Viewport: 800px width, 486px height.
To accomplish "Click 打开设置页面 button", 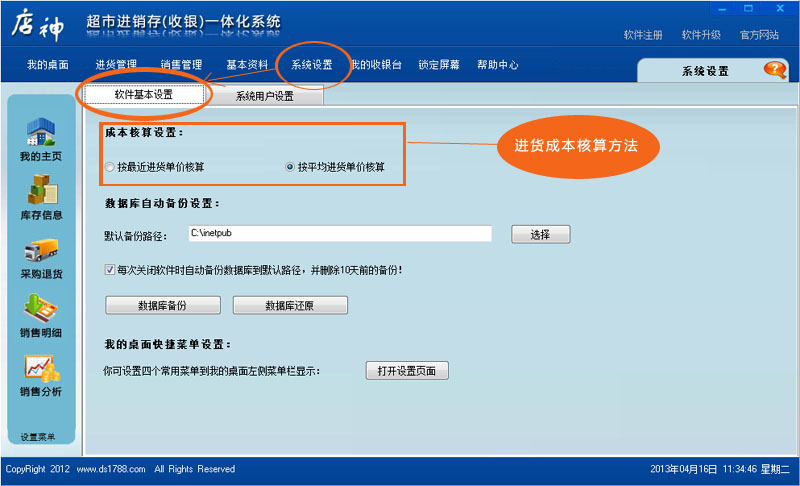I will tap(407, 371).
